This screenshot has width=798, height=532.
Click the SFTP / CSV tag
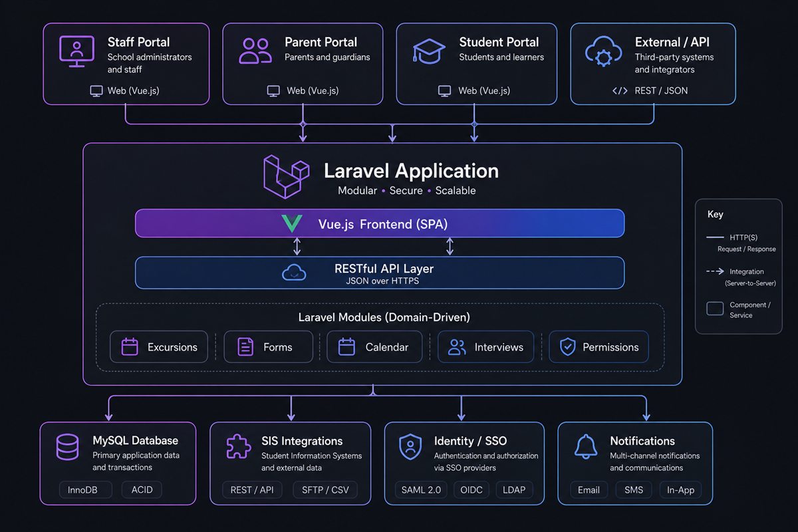coord(325,490)
